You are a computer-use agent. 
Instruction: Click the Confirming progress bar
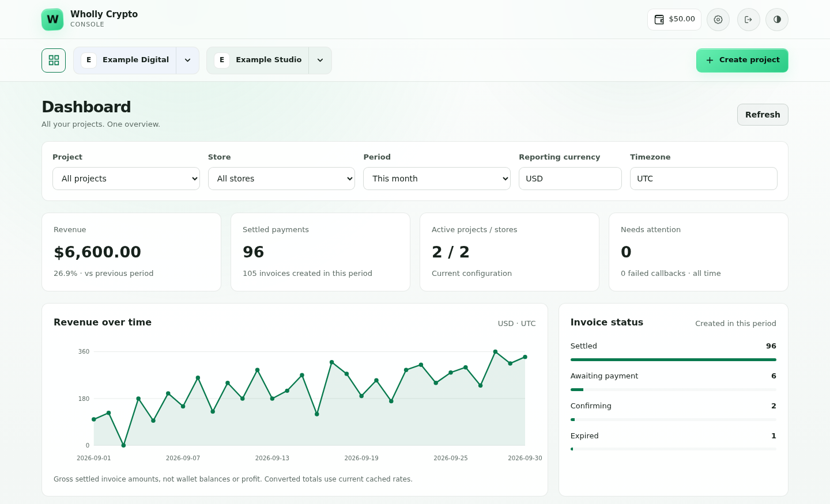[x=673, y=420]
